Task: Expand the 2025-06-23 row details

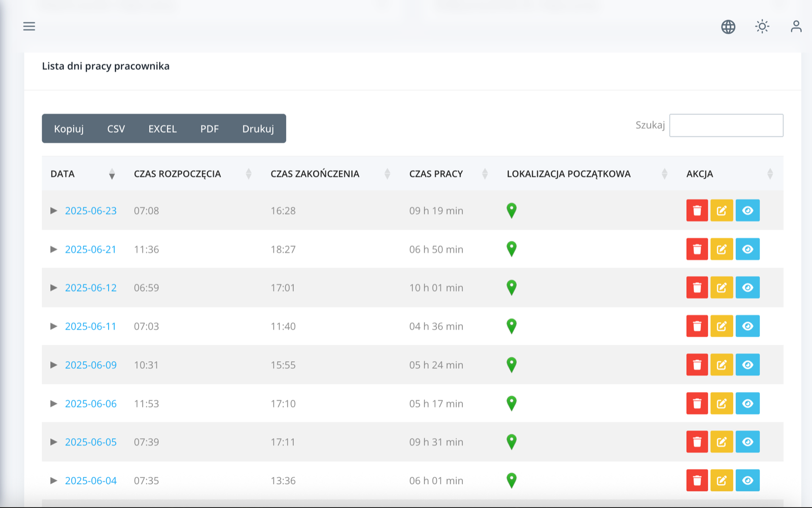Action: tap(53, 210)
